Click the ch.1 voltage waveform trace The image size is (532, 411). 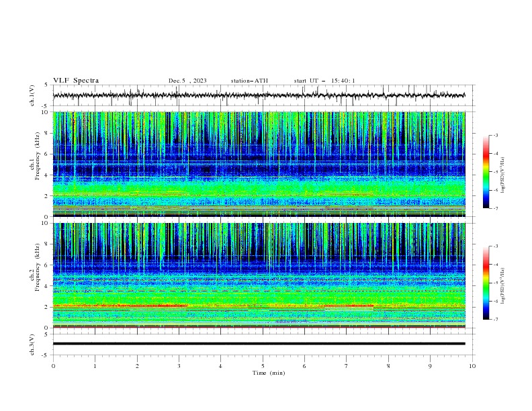[259, 95]
